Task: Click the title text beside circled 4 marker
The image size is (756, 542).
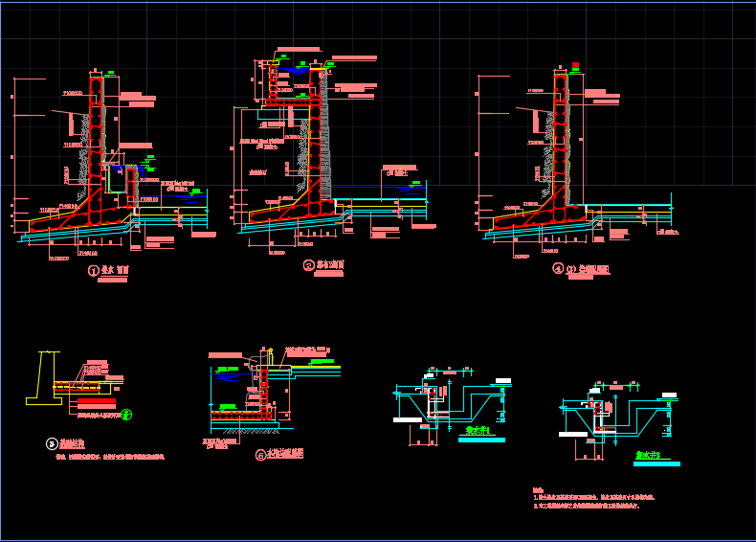Action: (588, 269)
